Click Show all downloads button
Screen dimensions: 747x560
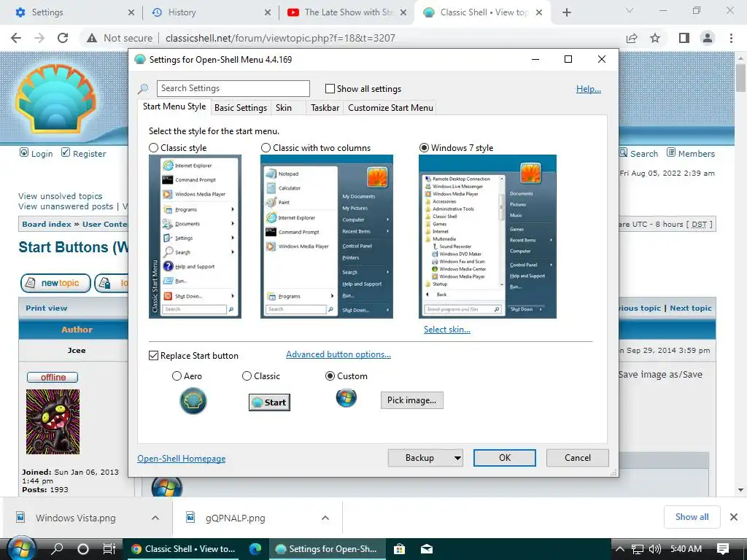point(692,517)
